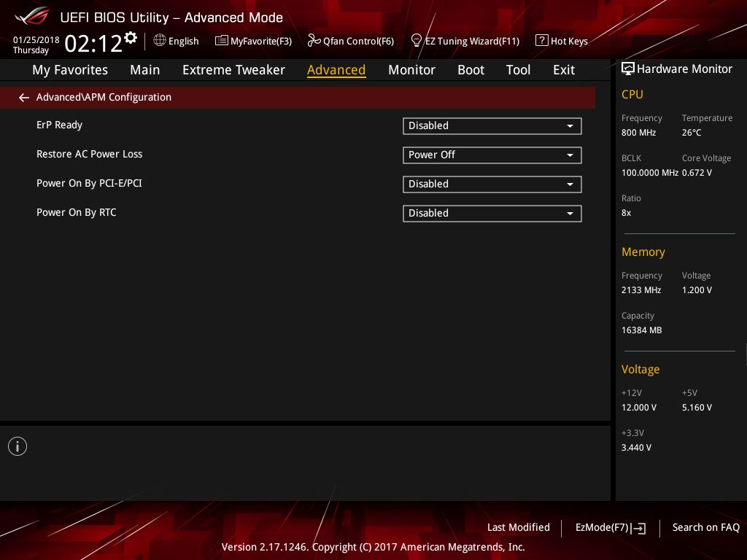Switch to the My Favorites tab

[70, 70]
